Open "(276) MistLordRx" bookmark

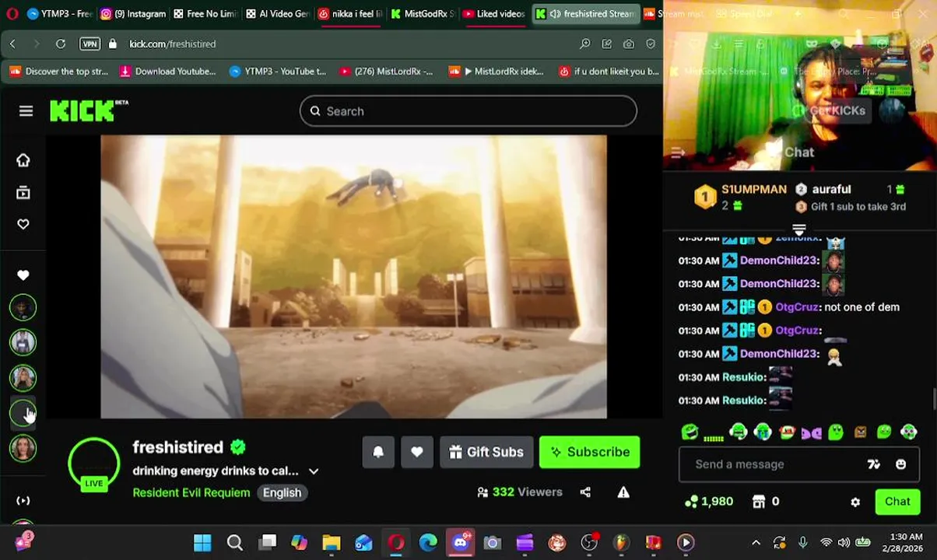[386, 72]
